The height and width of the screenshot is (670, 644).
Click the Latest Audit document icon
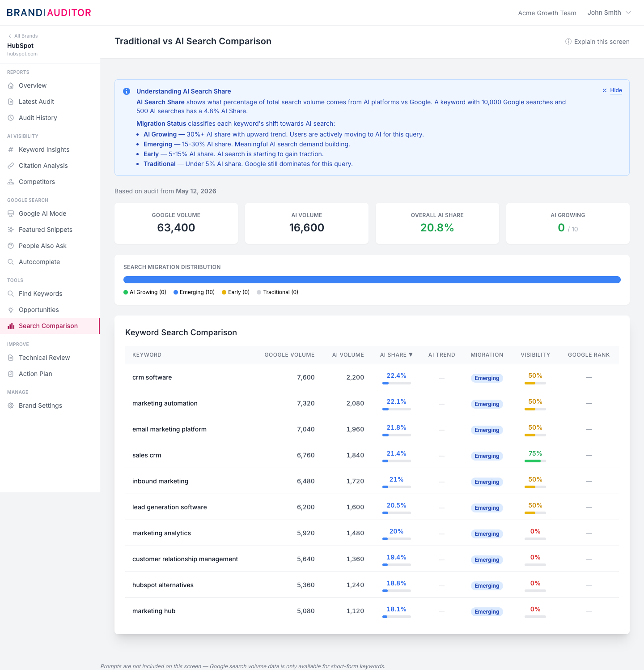coord(11,102)
